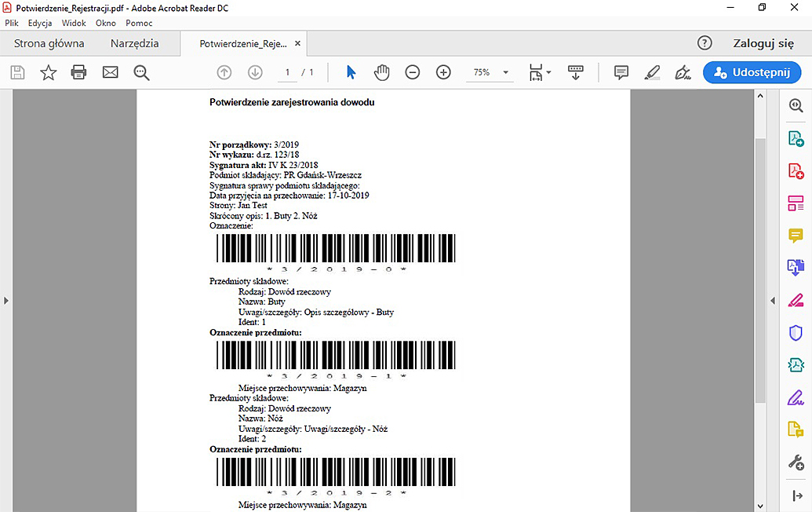This screenshot has width=812, height=512.
Task: Switch to Narzędzia tab
Action: pyautogui.click(x=135, y=43)
